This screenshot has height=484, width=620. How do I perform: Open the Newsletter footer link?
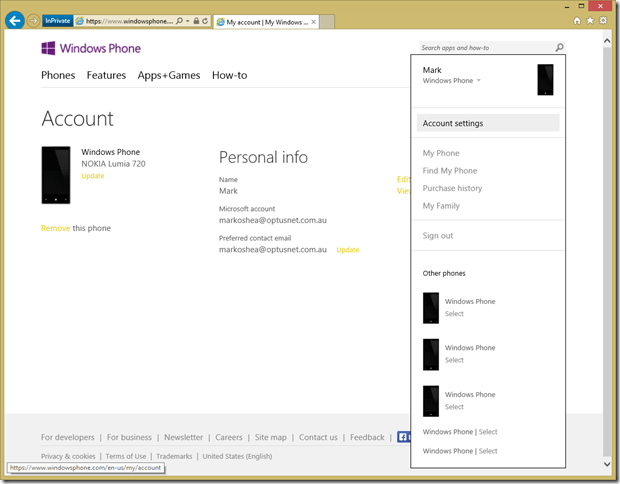click(x=183, y=437)
